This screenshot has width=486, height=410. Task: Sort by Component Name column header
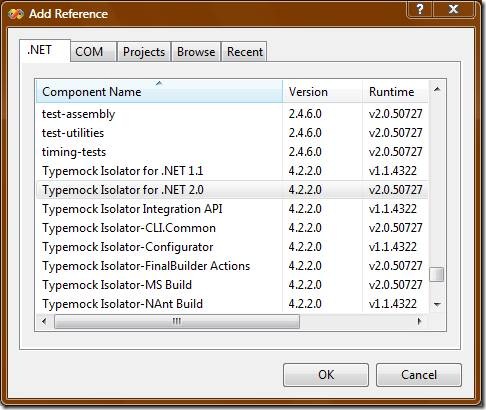click(x=159, y=92)
